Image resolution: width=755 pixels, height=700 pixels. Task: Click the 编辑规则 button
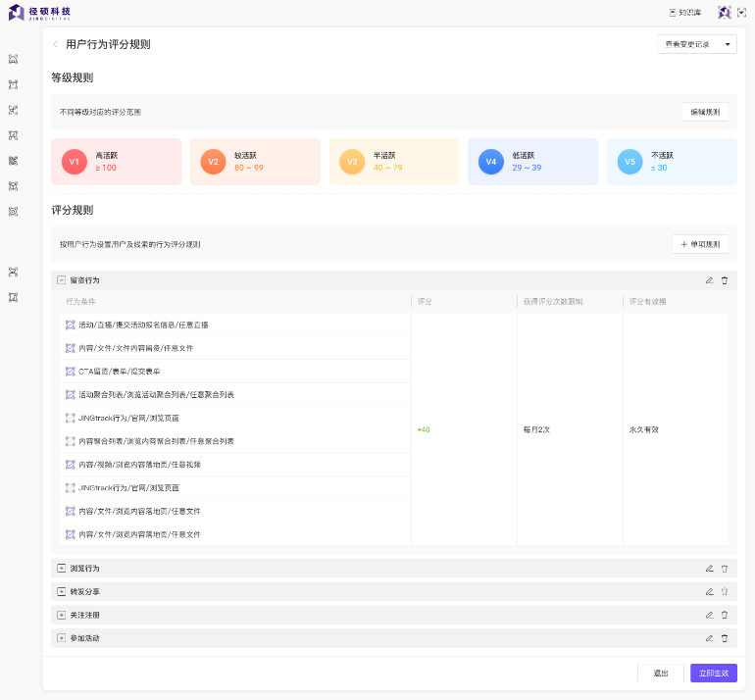704,112
